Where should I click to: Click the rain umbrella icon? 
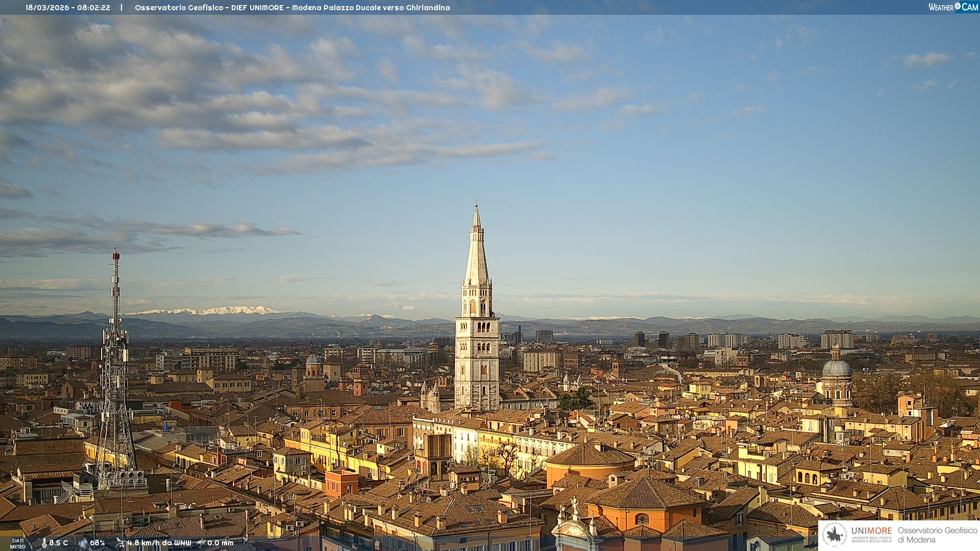coord(201,543)
